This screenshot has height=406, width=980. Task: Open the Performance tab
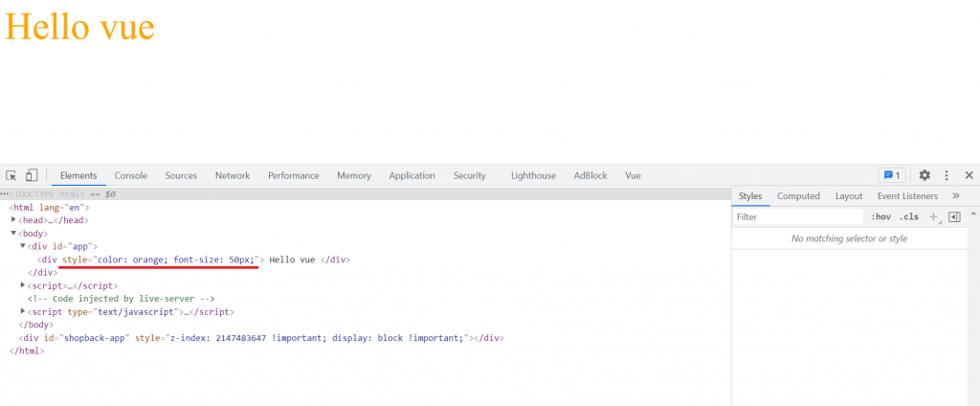tap(294, 176)
